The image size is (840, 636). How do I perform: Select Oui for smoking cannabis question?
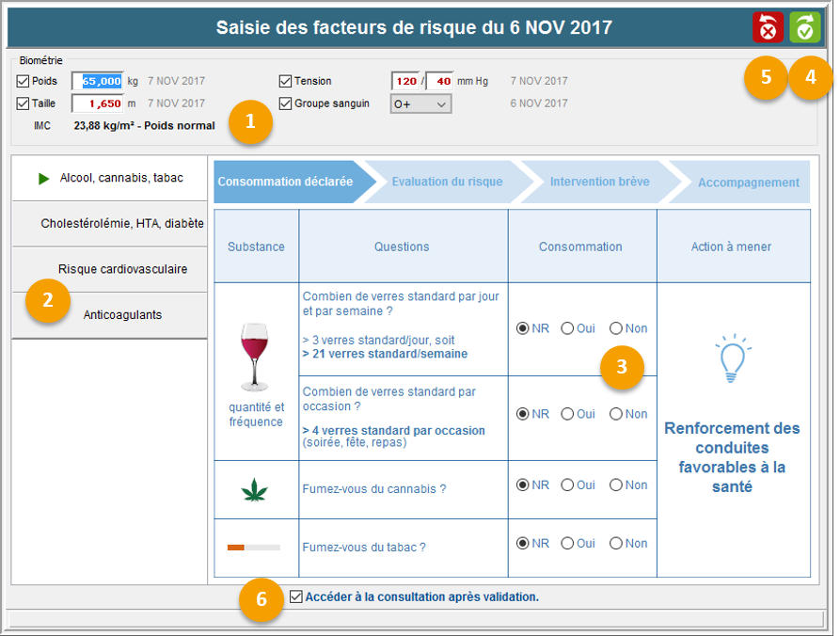coord(567,485)
